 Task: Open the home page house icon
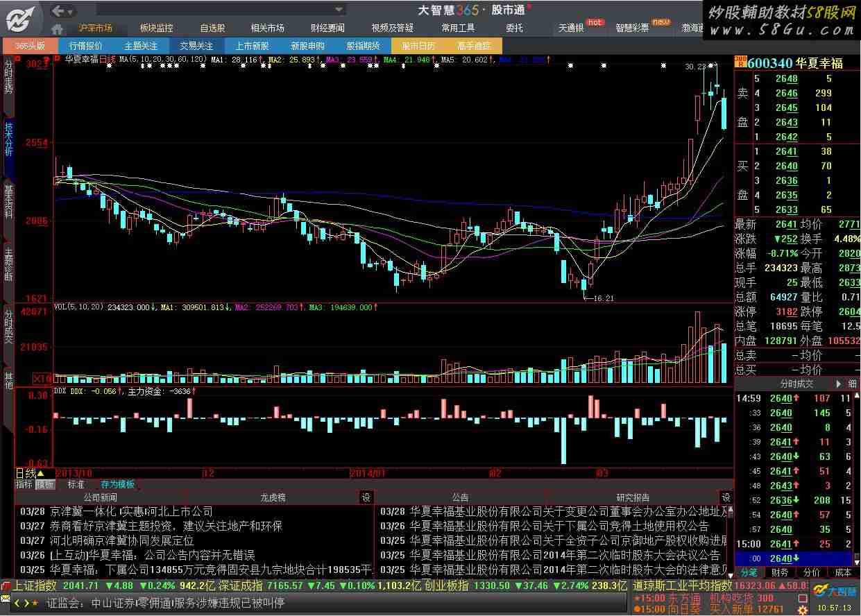(58, 28)
